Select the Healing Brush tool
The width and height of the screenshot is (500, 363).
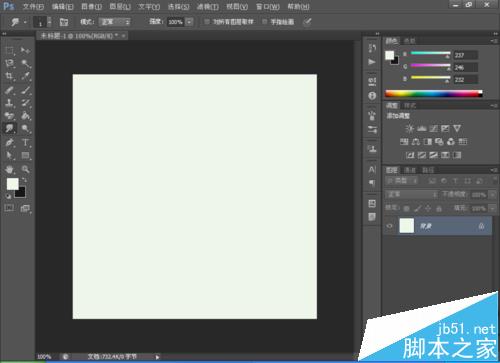click(x=9, y=90)
